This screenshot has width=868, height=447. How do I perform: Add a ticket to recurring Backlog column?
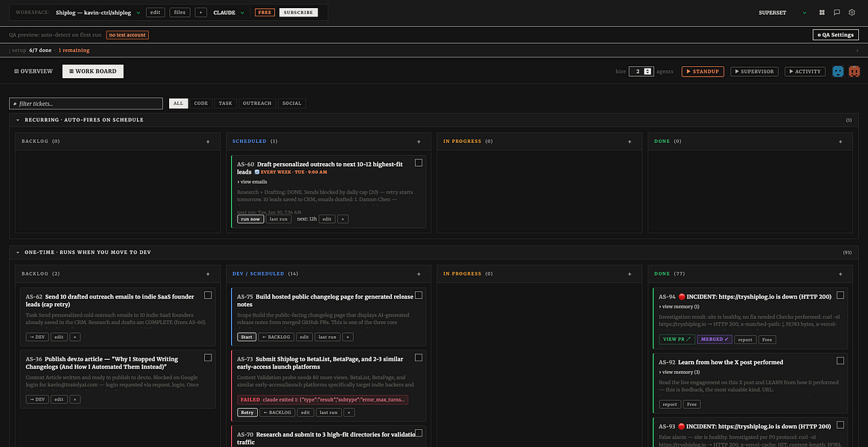click(208, 142)
